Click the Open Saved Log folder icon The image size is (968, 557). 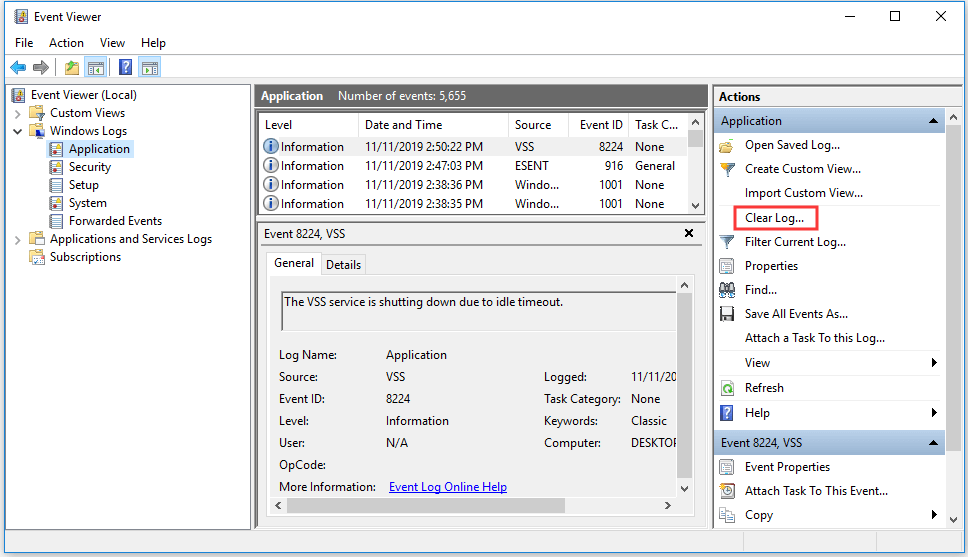click(727, 145)
